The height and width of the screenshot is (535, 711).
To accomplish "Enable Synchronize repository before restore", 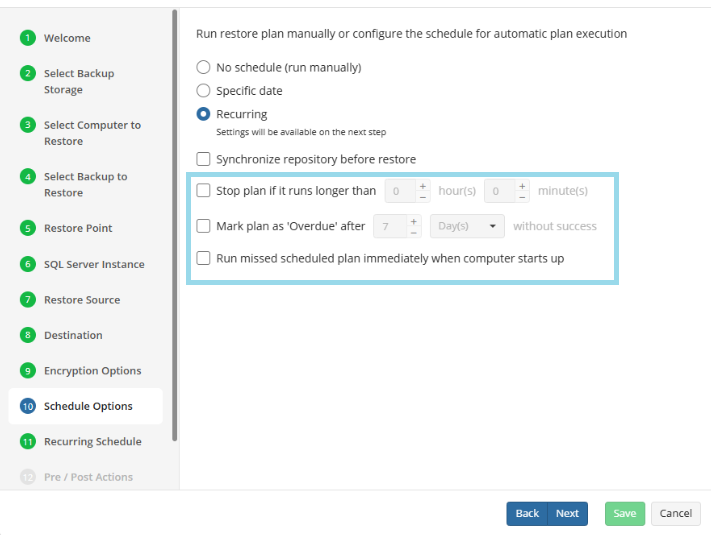I will 204,159.
